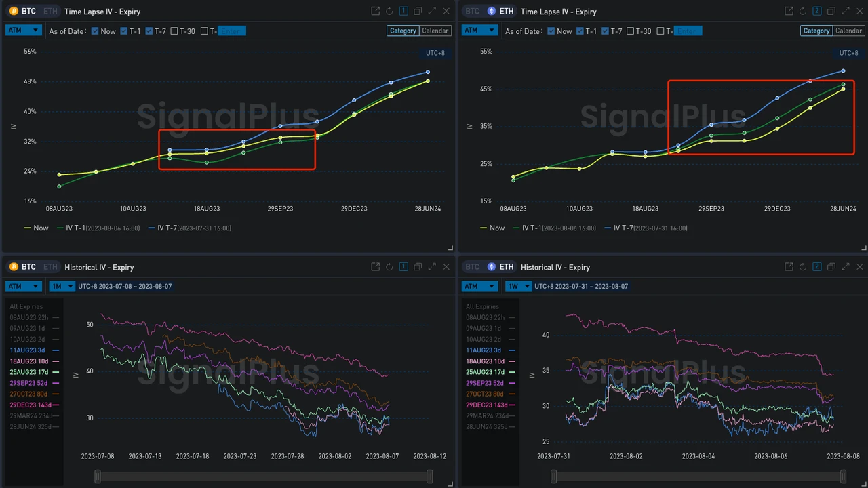868x488 pixels.
Task: Click left range slider handle in ETH Historical IV
Action: 554,477
